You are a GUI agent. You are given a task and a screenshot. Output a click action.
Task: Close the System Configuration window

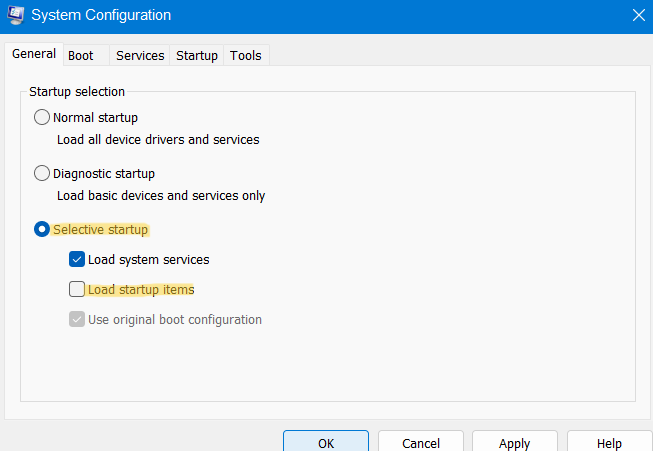pyautogui.click(x=638, y=15)
